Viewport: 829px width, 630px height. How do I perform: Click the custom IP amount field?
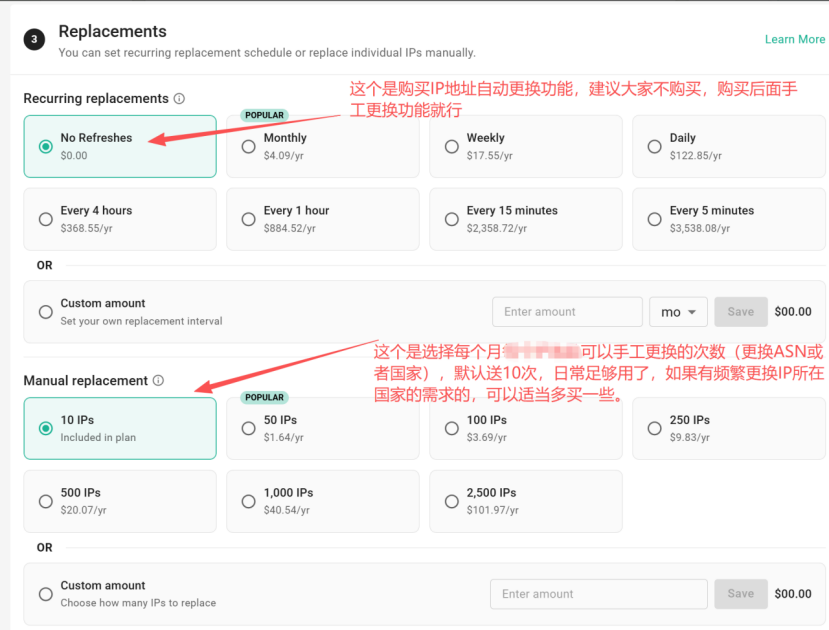[598, 594]
